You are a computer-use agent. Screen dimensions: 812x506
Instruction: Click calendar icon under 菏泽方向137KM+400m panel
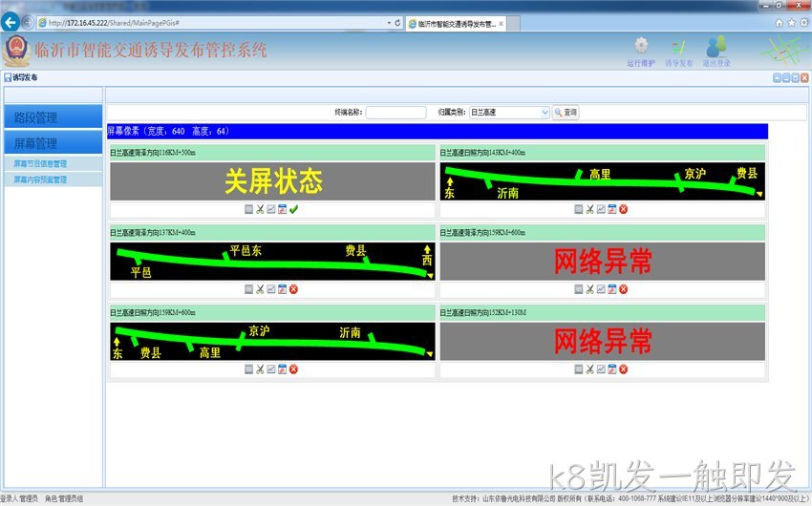tap(282, 289)
